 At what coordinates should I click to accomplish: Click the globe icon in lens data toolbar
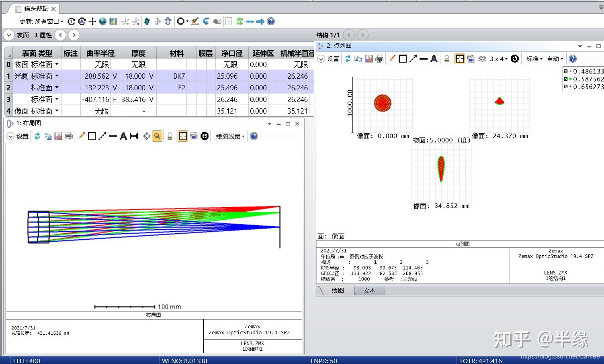click(103, 21)
